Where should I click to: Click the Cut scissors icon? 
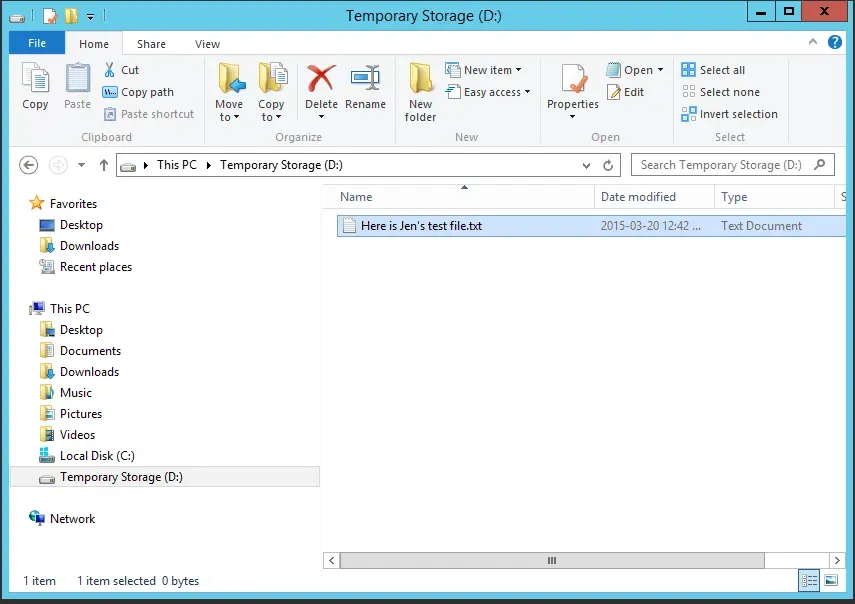(110, 70)
